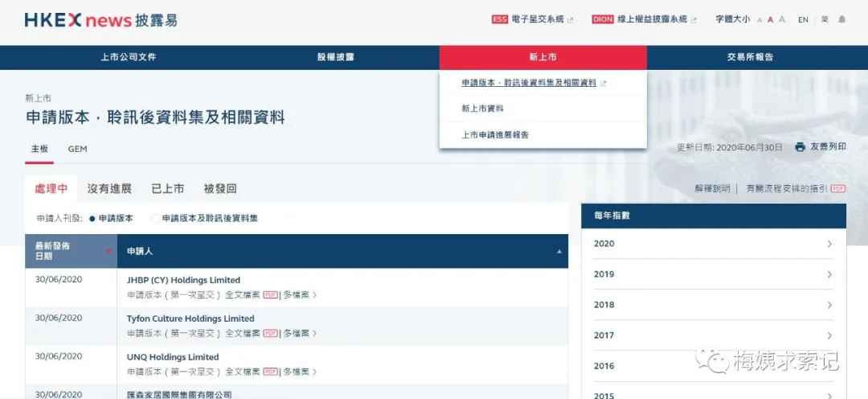Switch to the 已上市 tab
The width and height of the screenshot is (868, 399).
(168, 189)
